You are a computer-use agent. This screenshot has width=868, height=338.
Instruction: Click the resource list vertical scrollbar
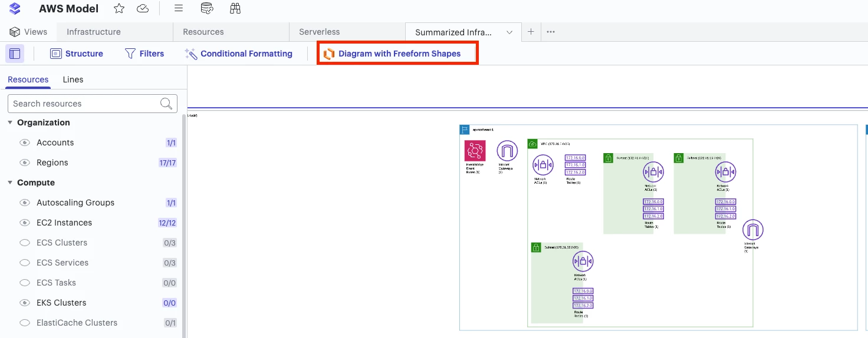183,226
